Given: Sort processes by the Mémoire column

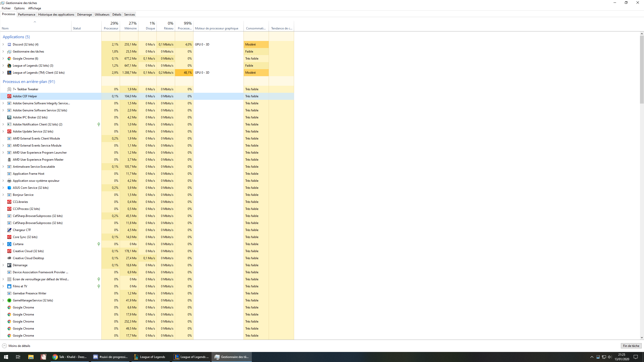Looking at the screenshot, I should (129, 26).
